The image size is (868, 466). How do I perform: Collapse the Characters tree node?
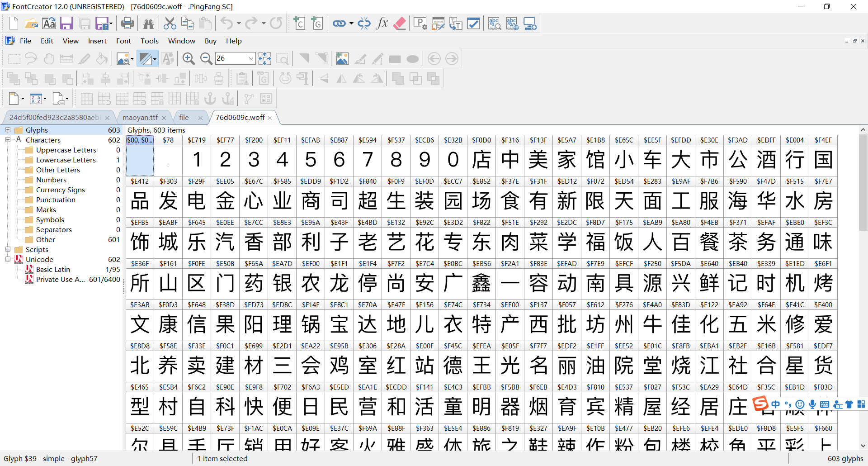pos(8,140)
